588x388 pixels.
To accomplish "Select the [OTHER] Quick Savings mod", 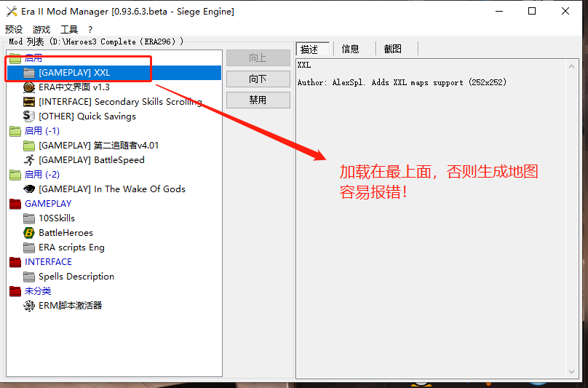I will coord(87,116).
